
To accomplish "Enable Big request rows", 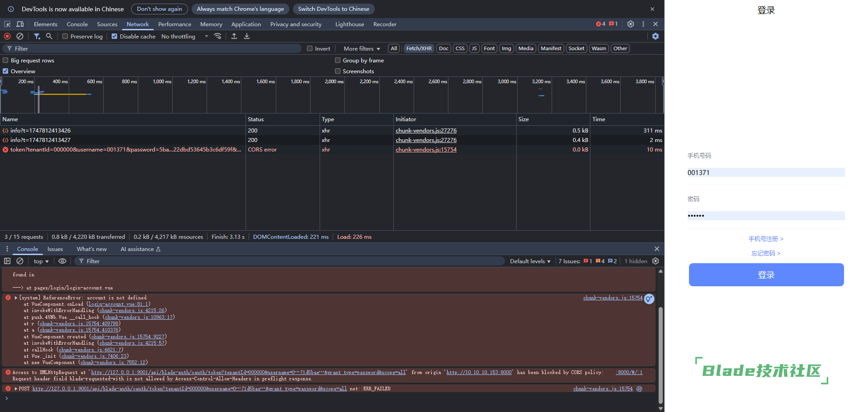I will 5,60.
